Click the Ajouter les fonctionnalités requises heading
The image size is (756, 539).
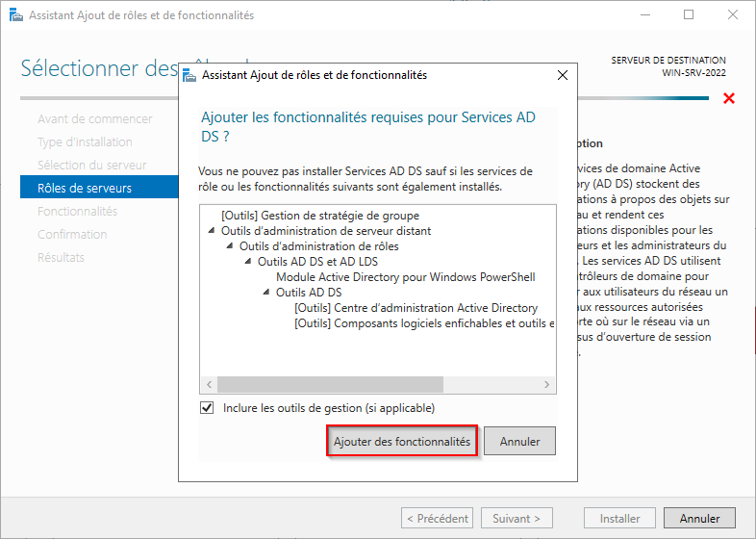click(x=367, y=127)
